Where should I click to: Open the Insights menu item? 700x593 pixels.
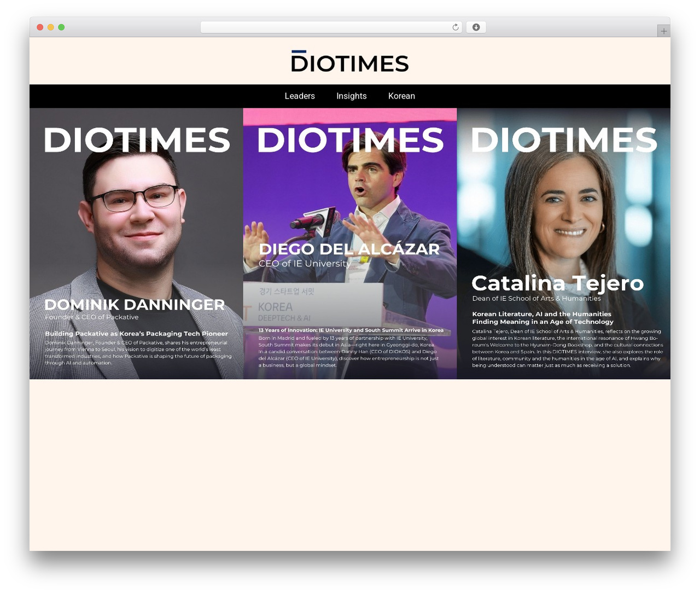[x=352, y=96]
